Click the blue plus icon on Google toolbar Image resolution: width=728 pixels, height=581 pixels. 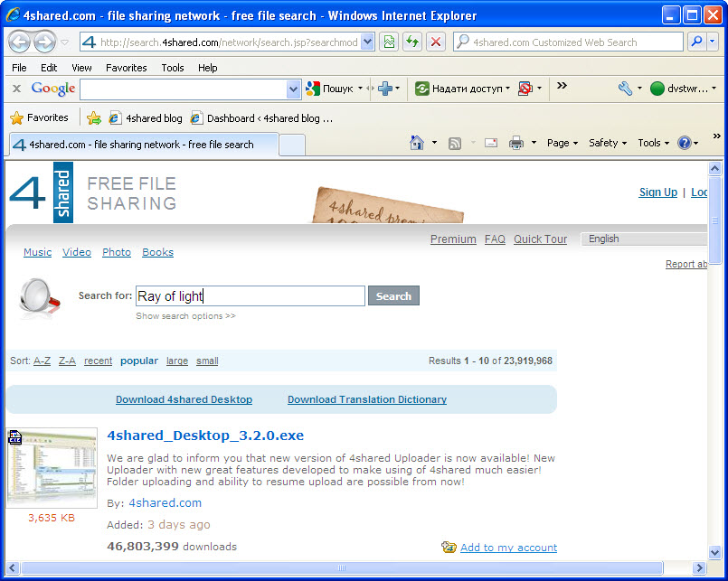(x=385, y=89)
